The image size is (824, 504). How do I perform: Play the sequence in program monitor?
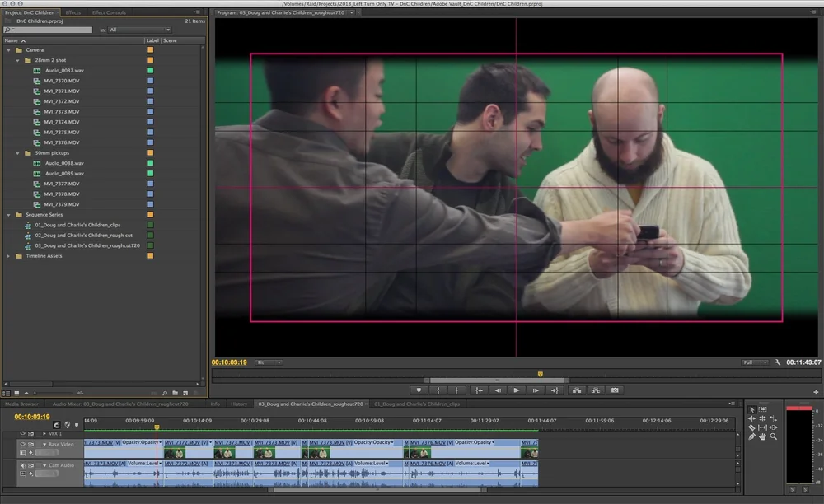[x=516, y=390]
